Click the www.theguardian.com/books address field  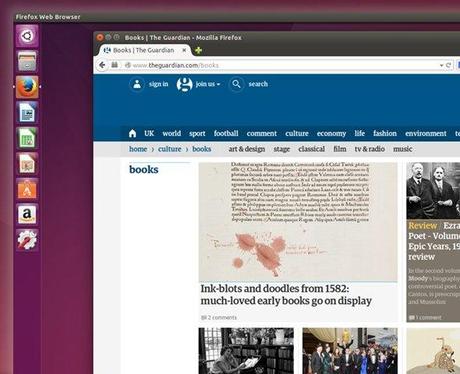282,65
